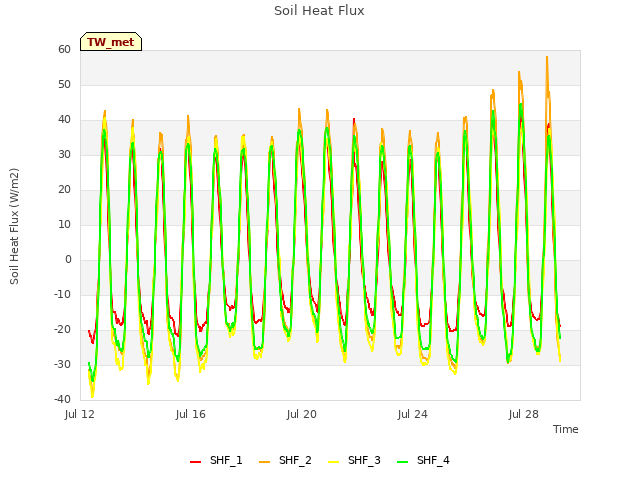
Task: Click the Jul 28 x-axis label
Action: [524, 414]
